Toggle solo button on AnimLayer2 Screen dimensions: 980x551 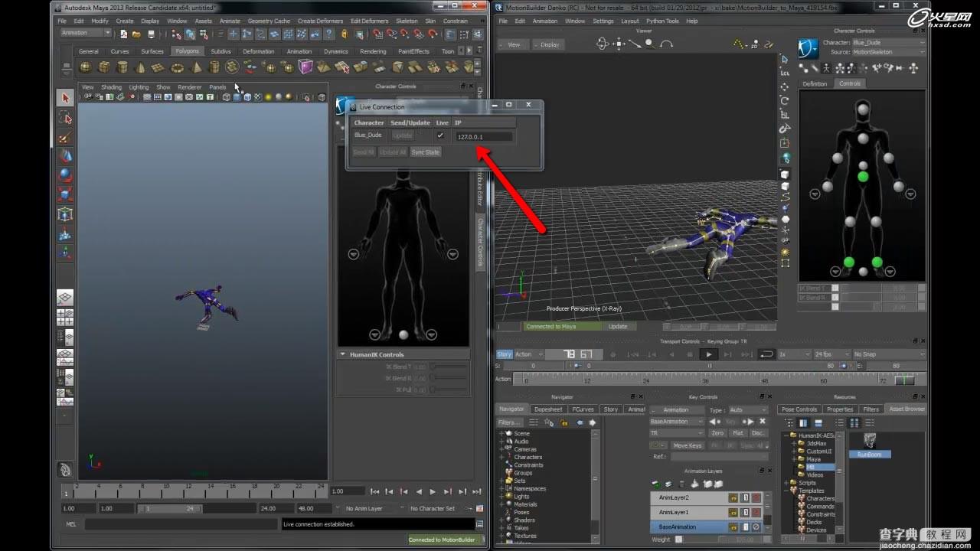pyautogui.click(x=744, y=497)
